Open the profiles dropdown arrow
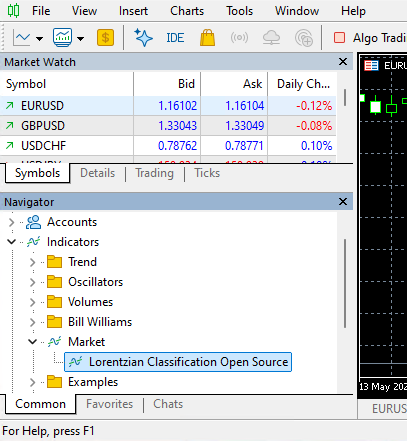 click(80, 39)
